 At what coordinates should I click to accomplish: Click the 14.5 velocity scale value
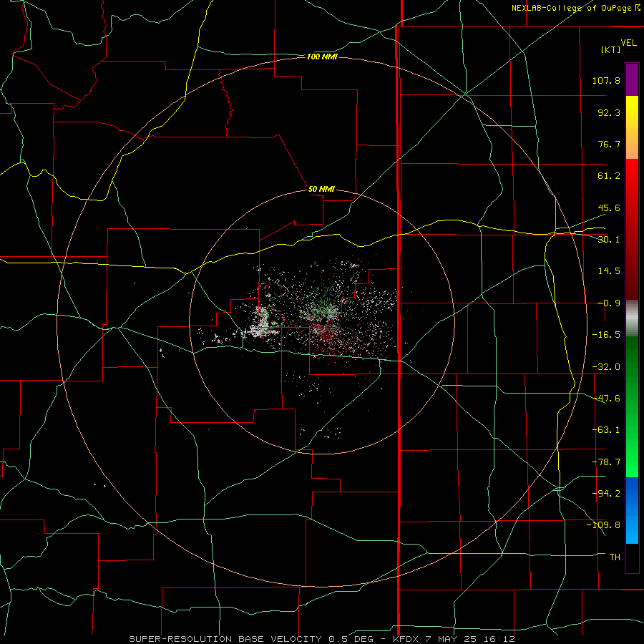pyautogui.click(x=609, y=271)
